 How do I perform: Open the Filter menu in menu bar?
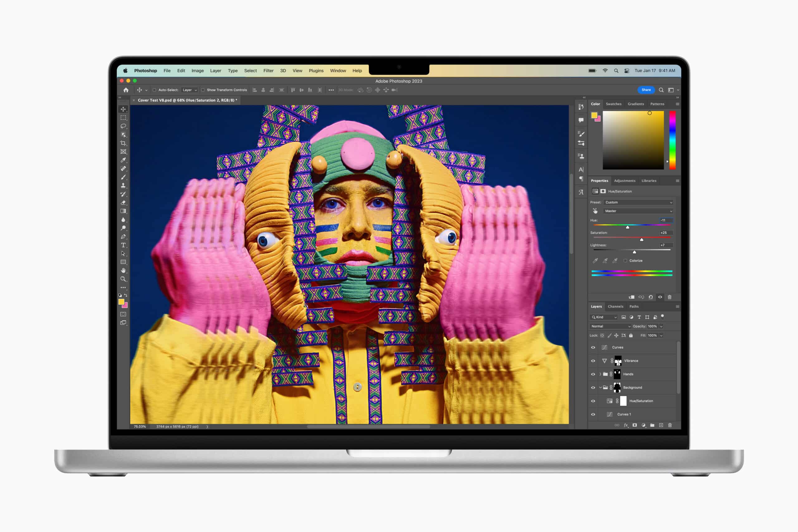(268, 71)
